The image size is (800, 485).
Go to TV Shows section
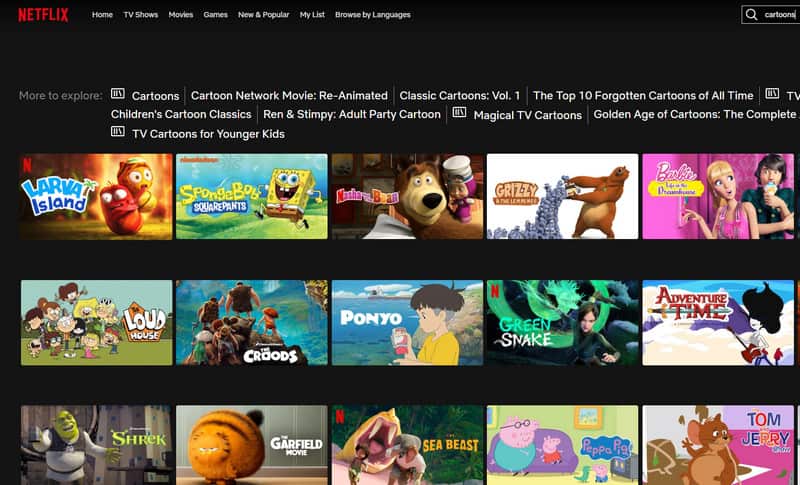click(x=140, y=15)
